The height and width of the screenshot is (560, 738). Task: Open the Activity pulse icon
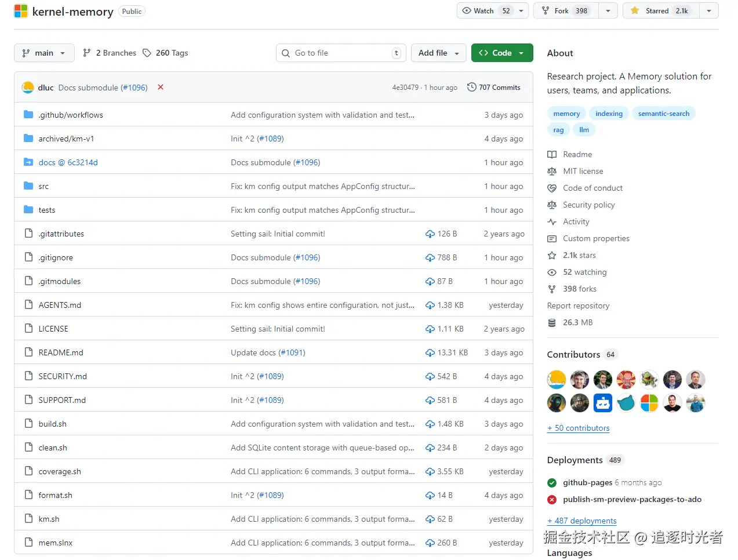552,221
